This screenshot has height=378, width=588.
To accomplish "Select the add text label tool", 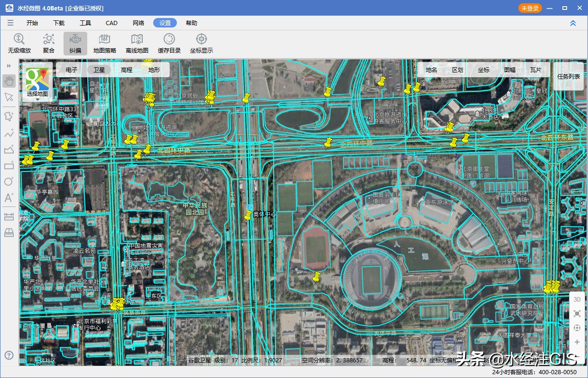I will (9, 198).
